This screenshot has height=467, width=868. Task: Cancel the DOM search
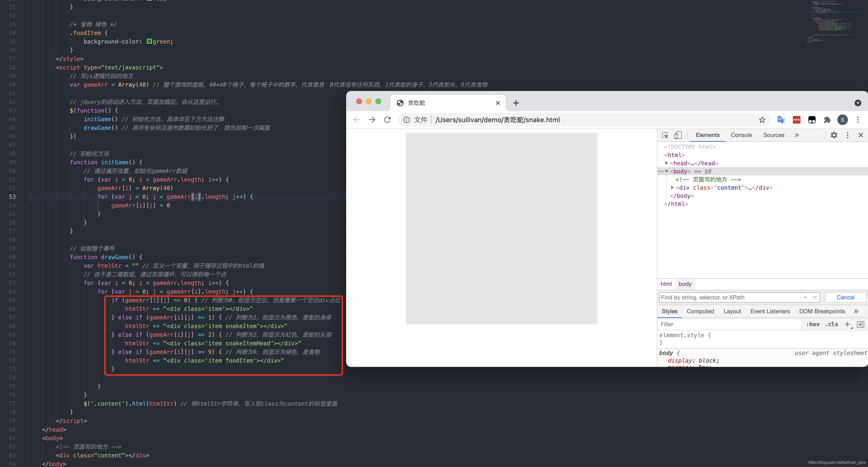click(845, 297)
